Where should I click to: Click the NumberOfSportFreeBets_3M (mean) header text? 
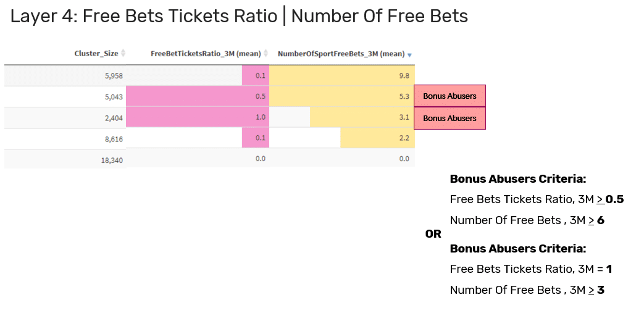(x=341, y=54)
